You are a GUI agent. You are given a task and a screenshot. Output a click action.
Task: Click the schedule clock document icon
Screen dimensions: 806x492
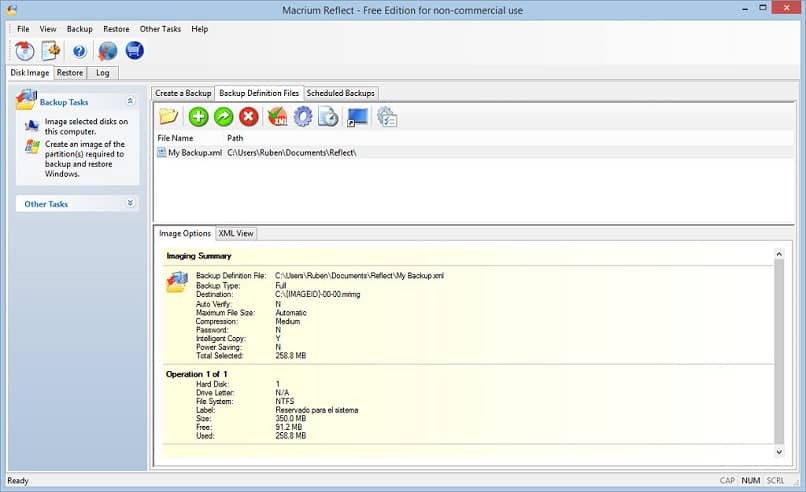(x=328, y=117)
